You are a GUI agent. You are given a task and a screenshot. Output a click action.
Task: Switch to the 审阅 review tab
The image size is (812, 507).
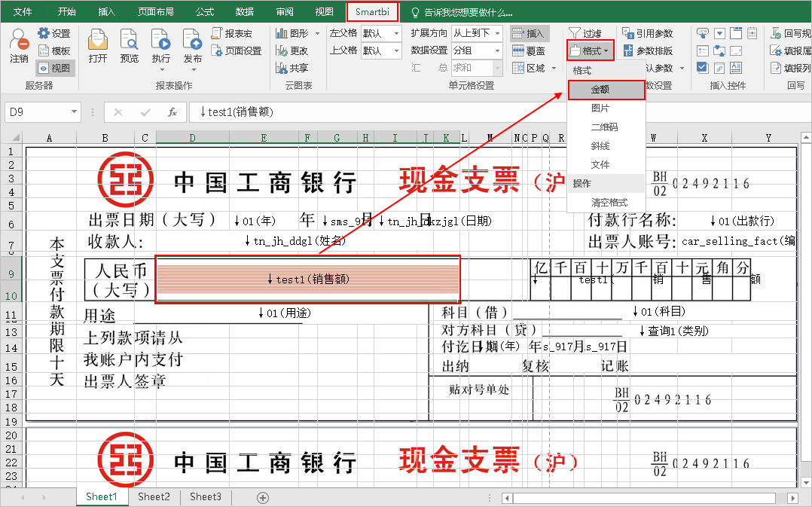284,11
